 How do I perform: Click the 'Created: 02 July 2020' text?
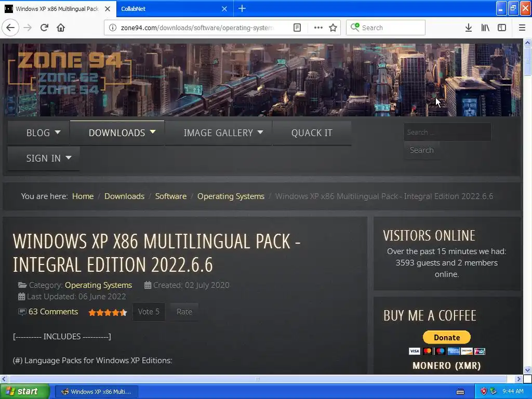click(191, 285)
